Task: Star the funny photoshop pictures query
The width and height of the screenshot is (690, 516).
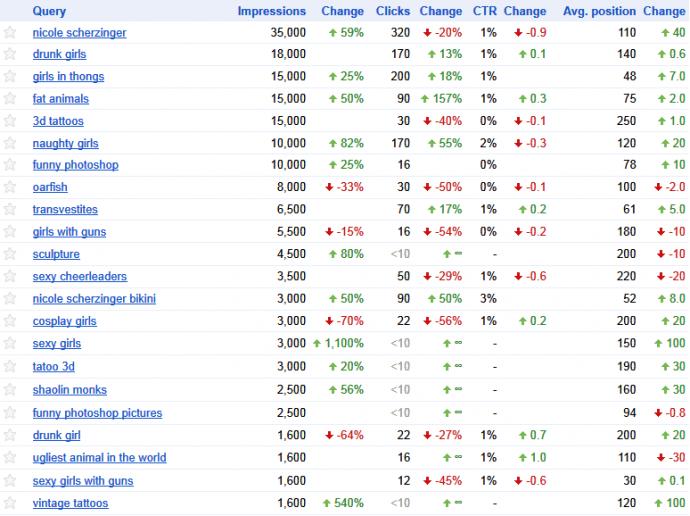Action: pos(10,413)
